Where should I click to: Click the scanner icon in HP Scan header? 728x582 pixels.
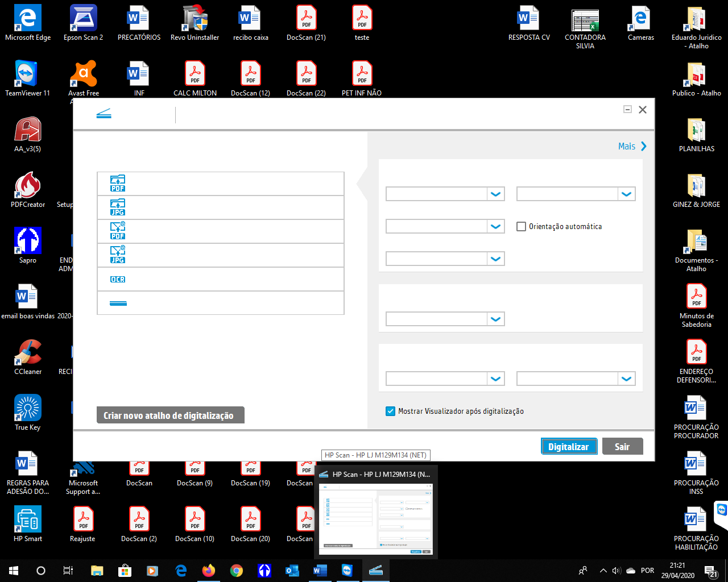coord(104,114)
